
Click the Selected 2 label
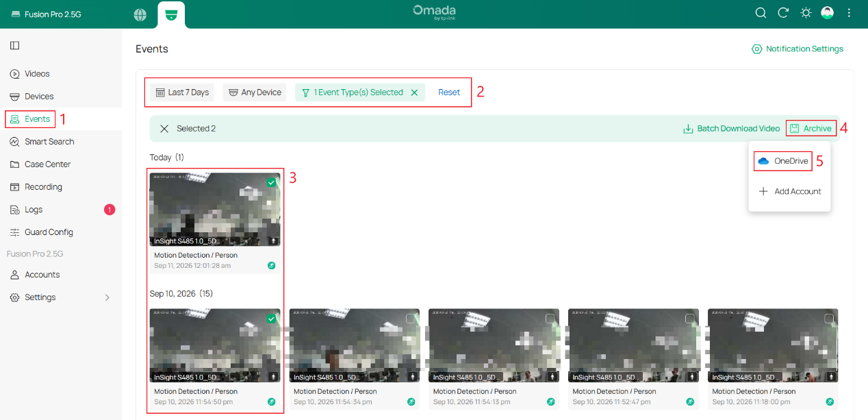196,129
